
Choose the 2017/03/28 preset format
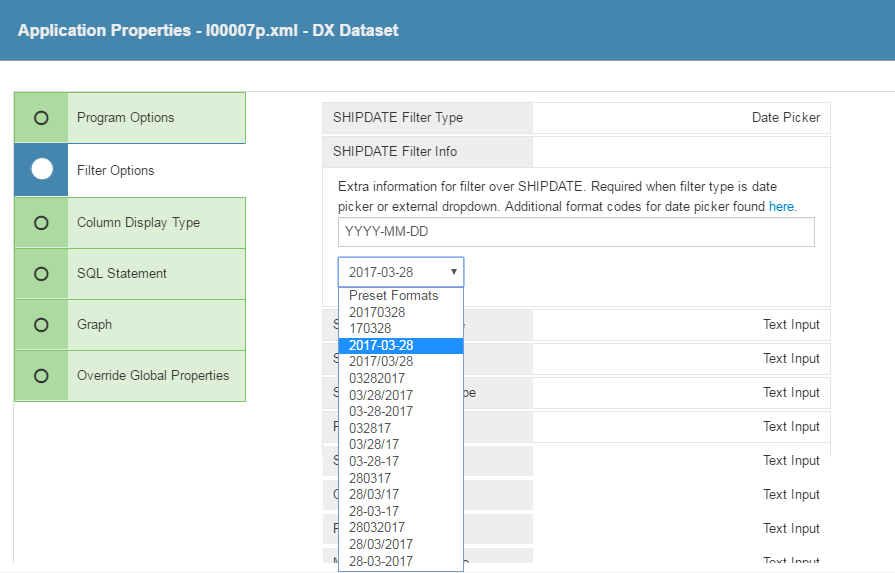pos(381,362)
